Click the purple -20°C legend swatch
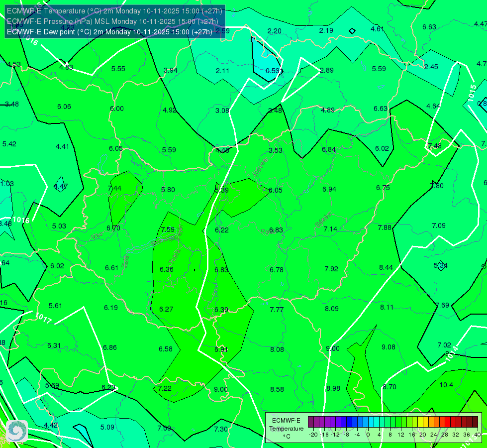This screenshot has height=448, width=487. [311, 422]
